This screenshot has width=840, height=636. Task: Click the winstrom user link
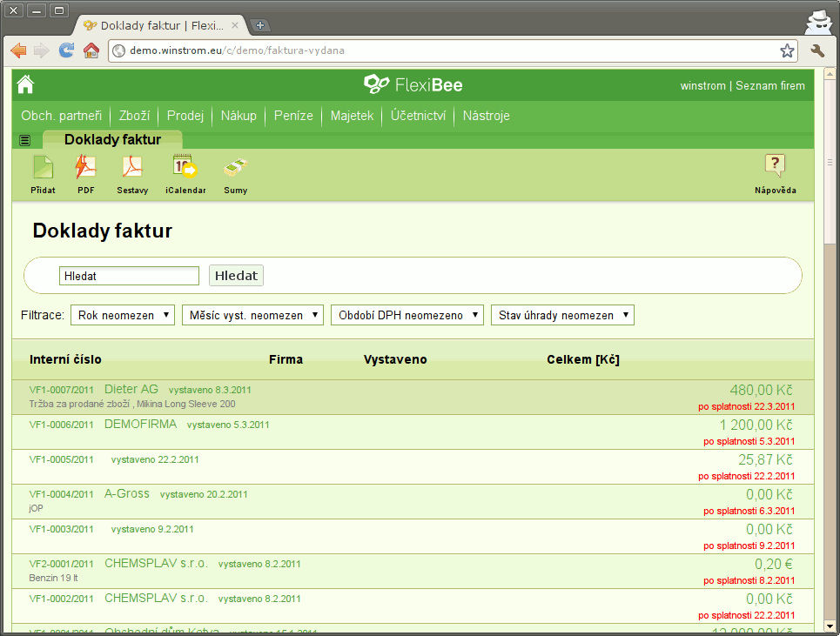tap(702, 85)
